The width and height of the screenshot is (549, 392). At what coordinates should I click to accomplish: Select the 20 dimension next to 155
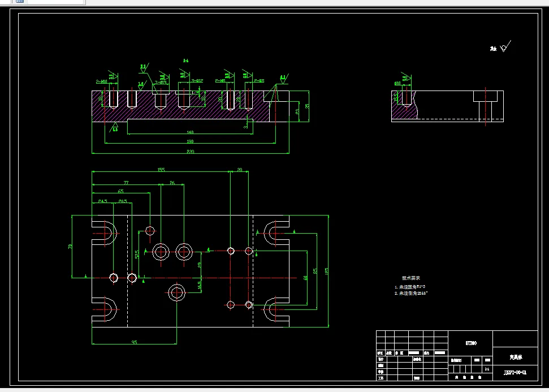coord(240,170)
